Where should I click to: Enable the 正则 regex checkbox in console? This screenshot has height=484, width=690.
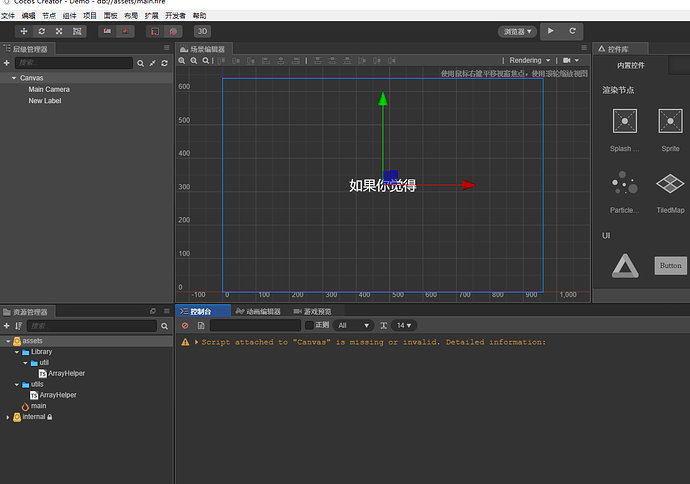tap(309, 326)
